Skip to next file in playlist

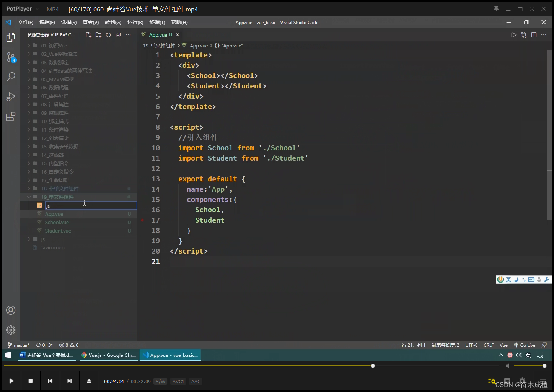coord(69,381)
